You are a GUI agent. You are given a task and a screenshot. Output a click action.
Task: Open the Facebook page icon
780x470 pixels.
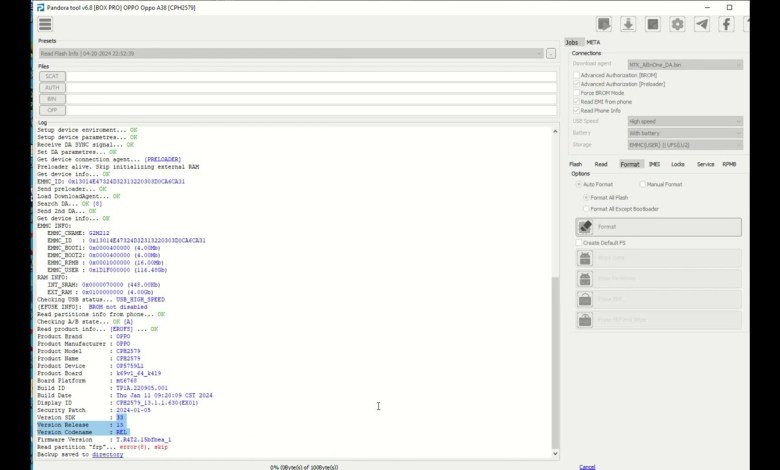tap(727, 24)
